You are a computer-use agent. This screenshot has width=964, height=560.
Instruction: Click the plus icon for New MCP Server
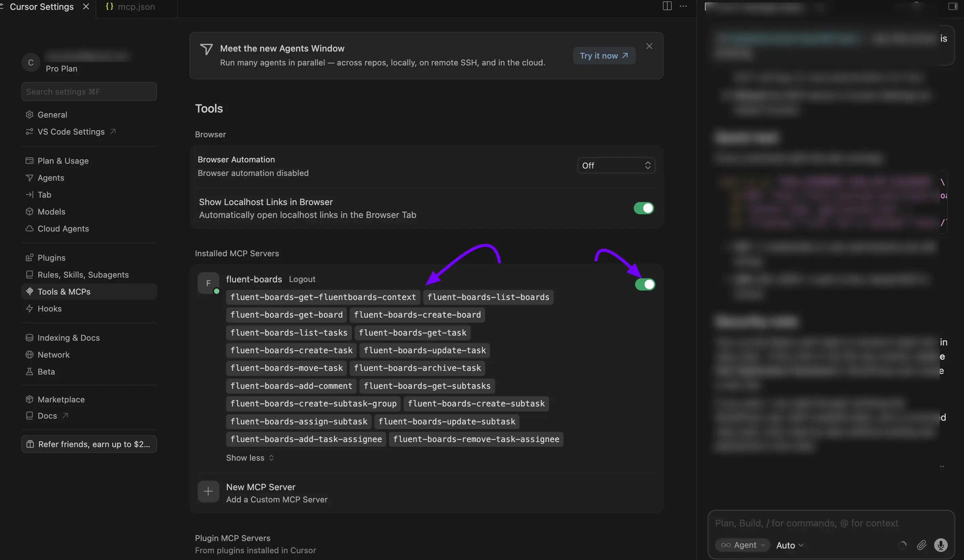208,492
